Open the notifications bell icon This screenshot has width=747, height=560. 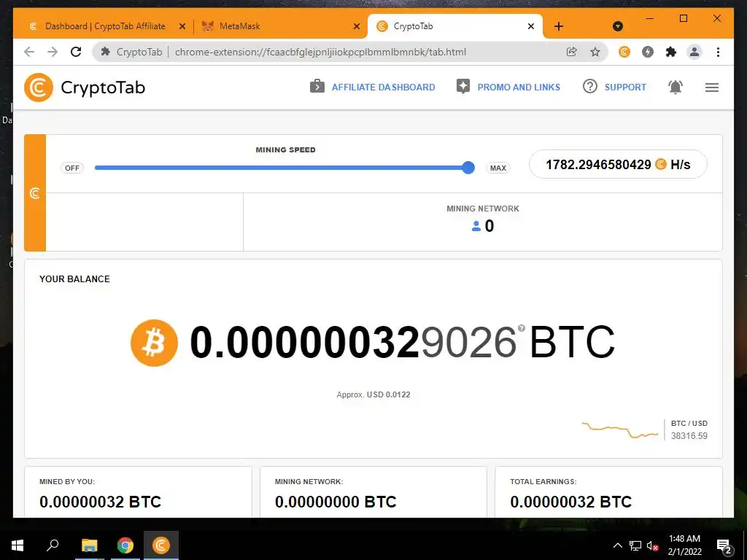tap(675, 87)
